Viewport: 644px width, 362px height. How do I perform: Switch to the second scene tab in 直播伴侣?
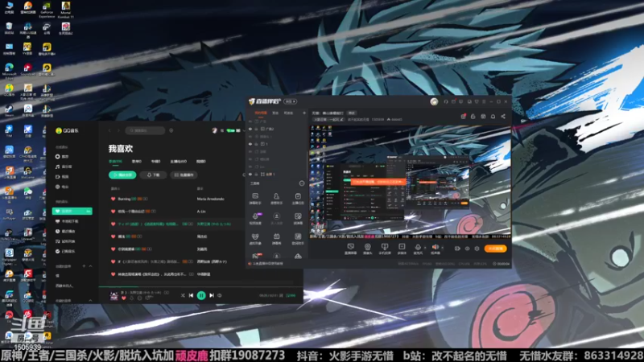click(275, 113)
